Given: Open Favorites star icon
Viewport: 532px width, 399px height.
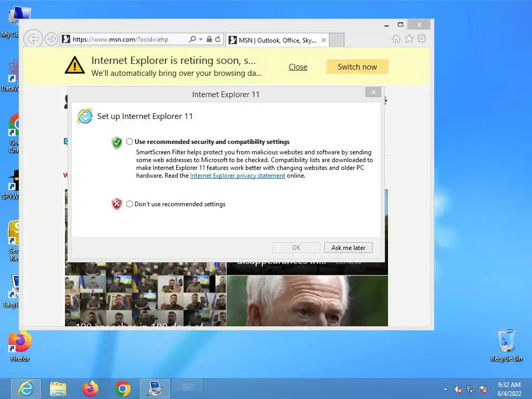Looking at the screenshot, I should (409, 38).
